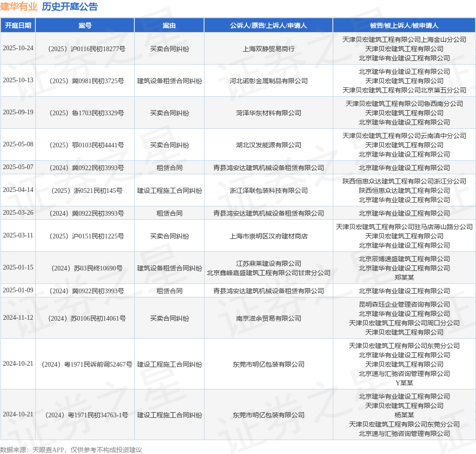Select case number (2025)沪0116民初18277号
The image size is (476, 454).
pos(86,49)
